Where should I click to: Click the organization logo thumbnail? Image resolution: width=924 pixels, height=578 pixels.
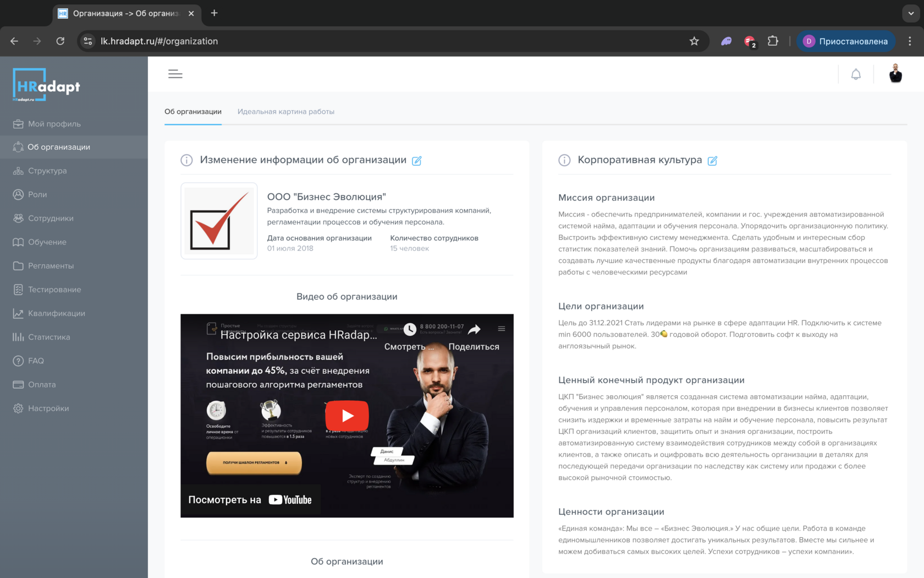[x=219, y=221]
